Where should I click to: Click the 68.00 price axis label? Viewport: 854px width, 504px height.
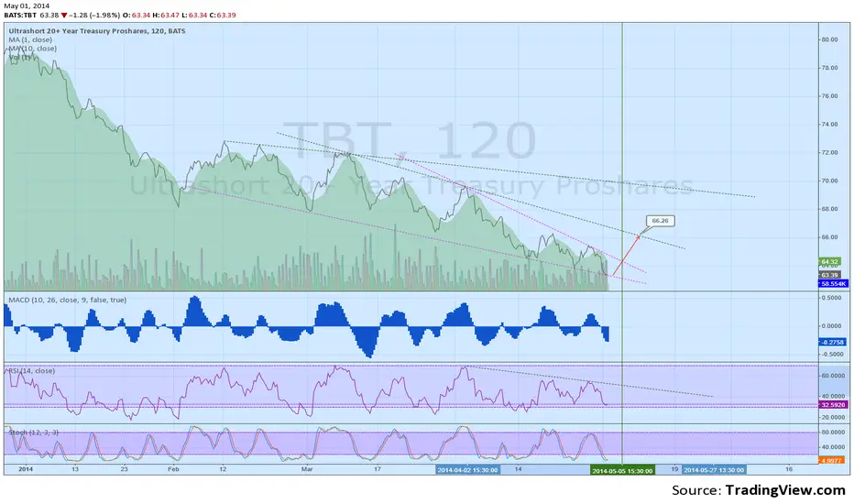tap(829, 209)
